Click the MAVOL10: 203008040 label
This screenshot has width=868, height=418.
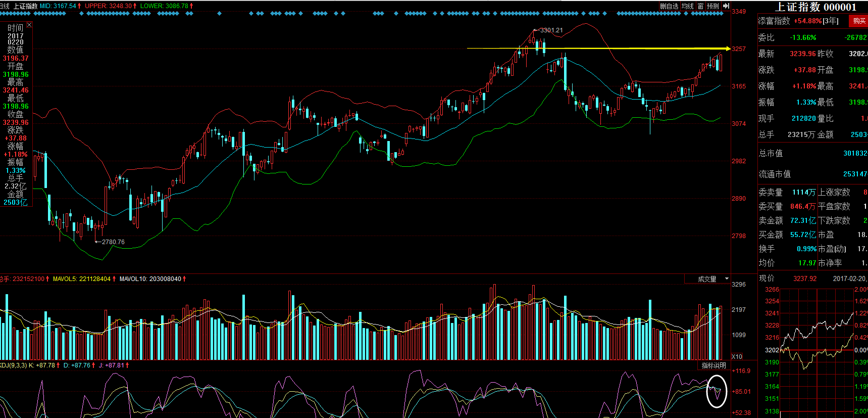tap(152, 279)
